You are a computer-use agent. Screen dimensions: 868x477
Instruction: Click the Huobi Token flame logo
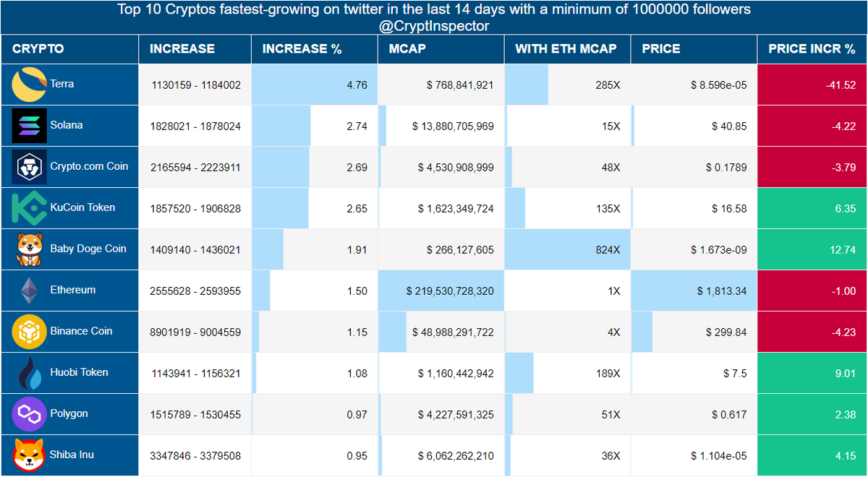30,373
